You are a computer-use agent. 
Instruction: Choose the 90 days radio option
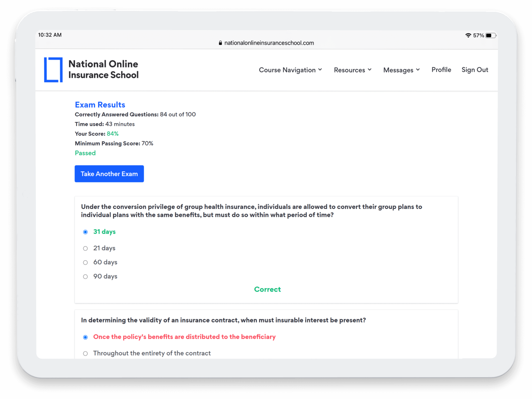(85, 277)
